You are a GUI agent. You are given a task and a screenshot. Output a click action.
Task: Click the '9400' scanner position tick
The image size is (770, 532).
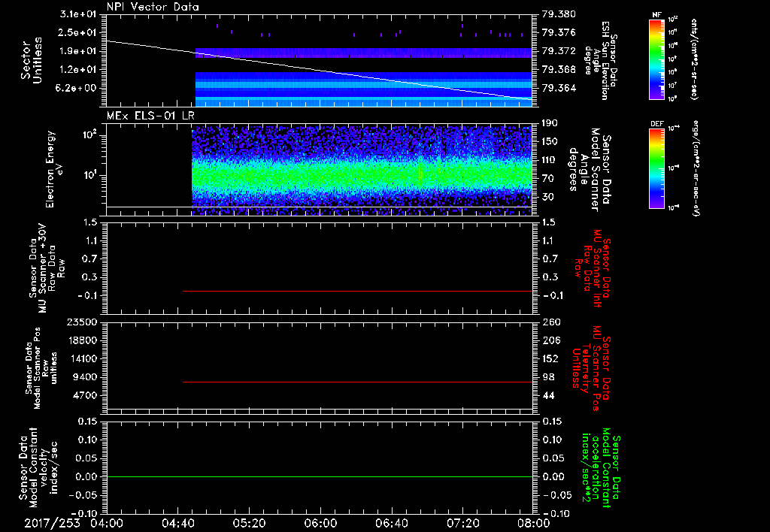pos(84,377)
